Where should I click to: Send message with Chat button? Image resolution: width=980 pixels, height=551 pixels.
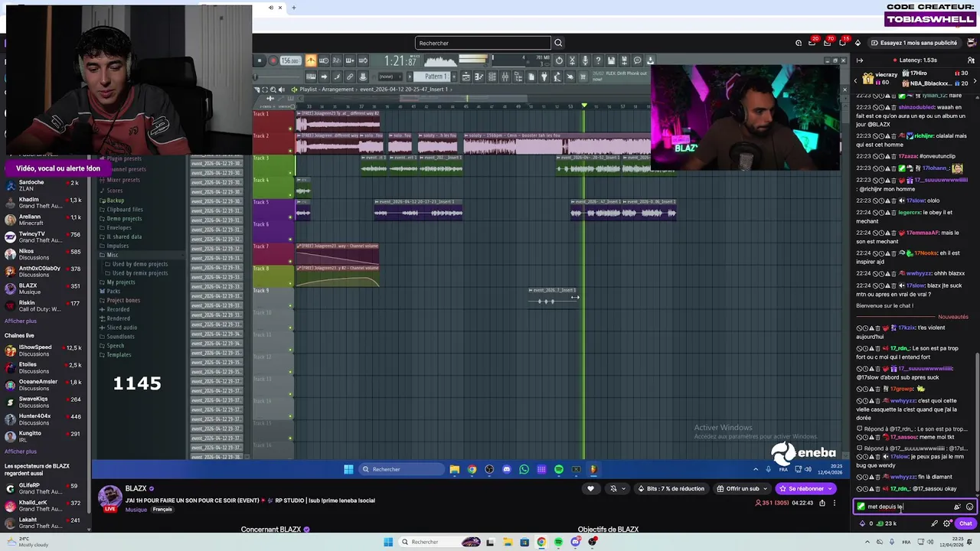[965, 523]
